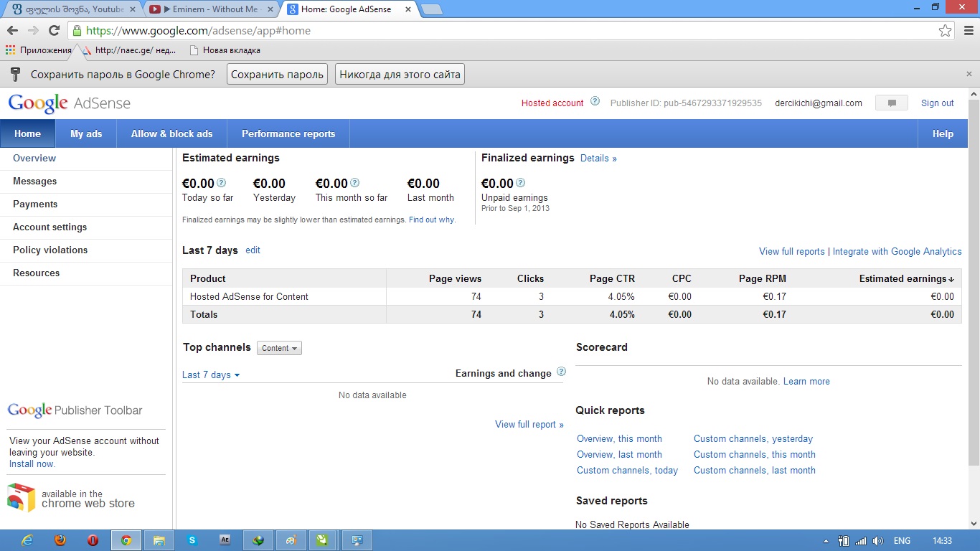Open Internet Explorer from the taskbar
980x551 pixels.
pos(28,540)
